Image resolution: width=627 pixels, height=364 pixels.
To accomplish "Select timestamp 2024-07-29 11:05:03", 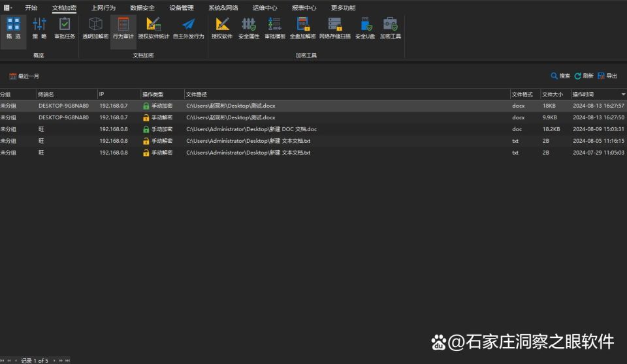I will pyautogui.click(x=598, y=153).
